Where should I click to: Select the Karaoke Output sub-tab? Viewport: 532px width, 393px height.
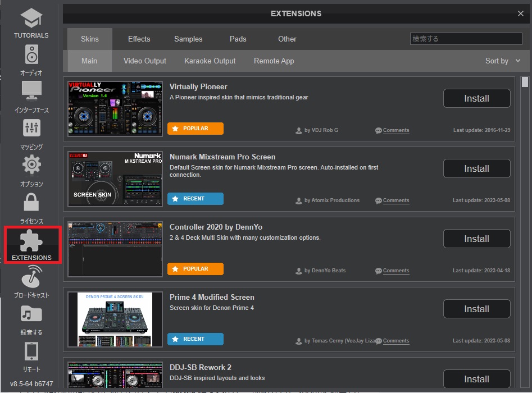[x=210, y=61]
